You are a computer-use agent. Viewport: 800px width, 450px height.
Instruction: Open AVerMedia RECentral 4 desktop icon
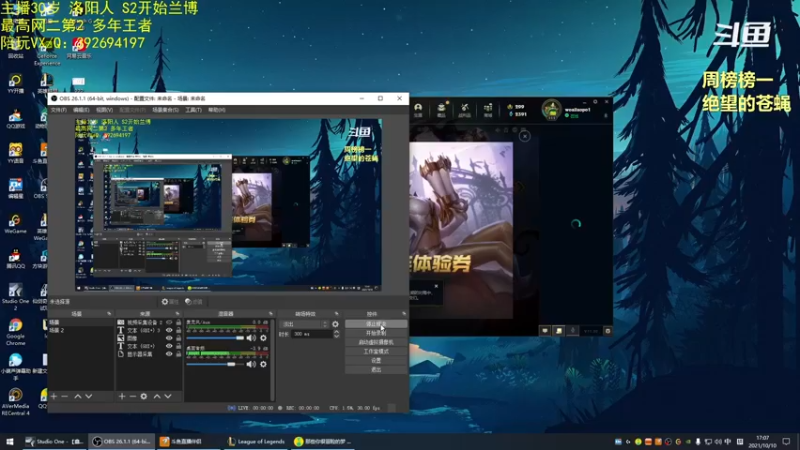pos(15,402)
